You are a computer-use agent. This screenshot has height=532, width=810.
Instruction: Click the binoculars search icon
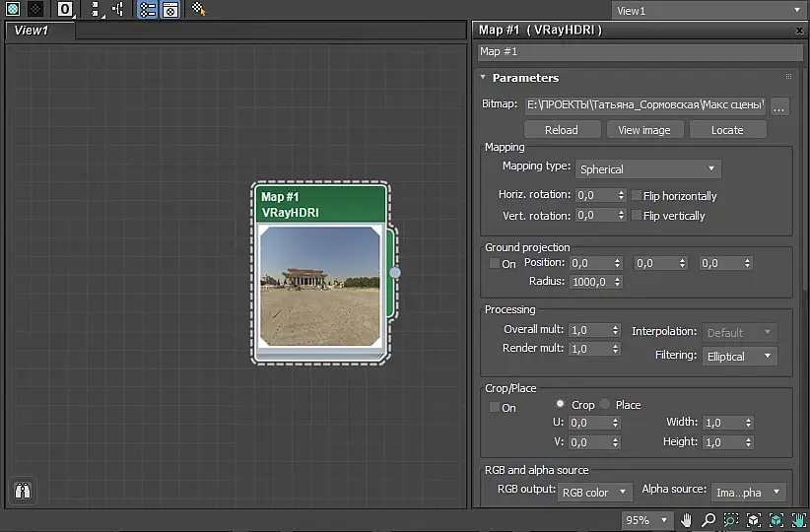pyautogui.click(x=23, y=491)
